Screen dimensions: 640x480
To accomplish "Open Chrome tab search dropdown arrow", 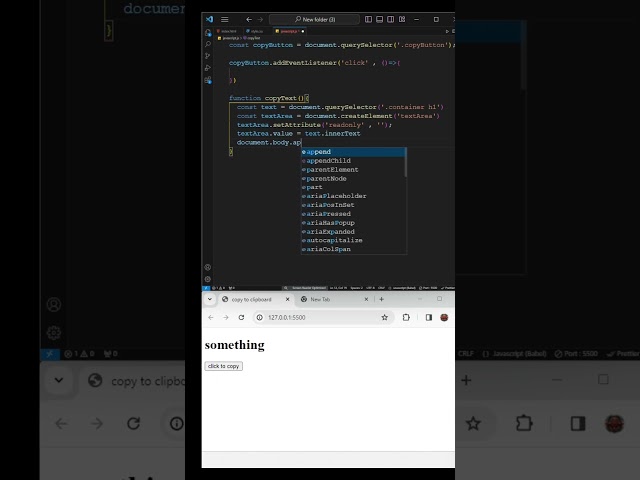I will pos(210,299).
